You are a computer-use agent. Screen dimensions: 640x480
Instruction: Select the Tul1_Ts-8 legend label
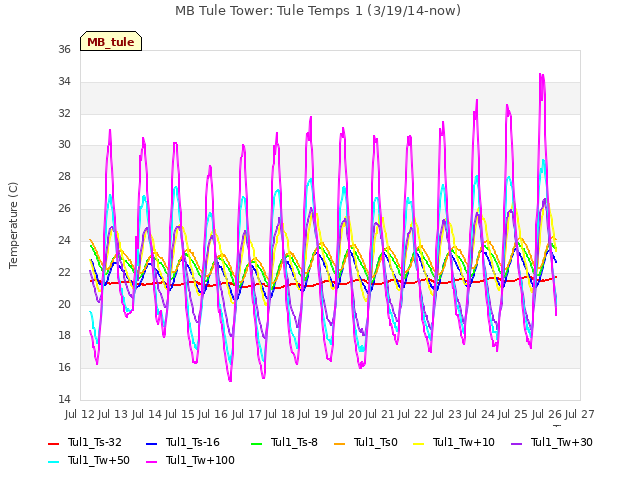coord(294,442)
